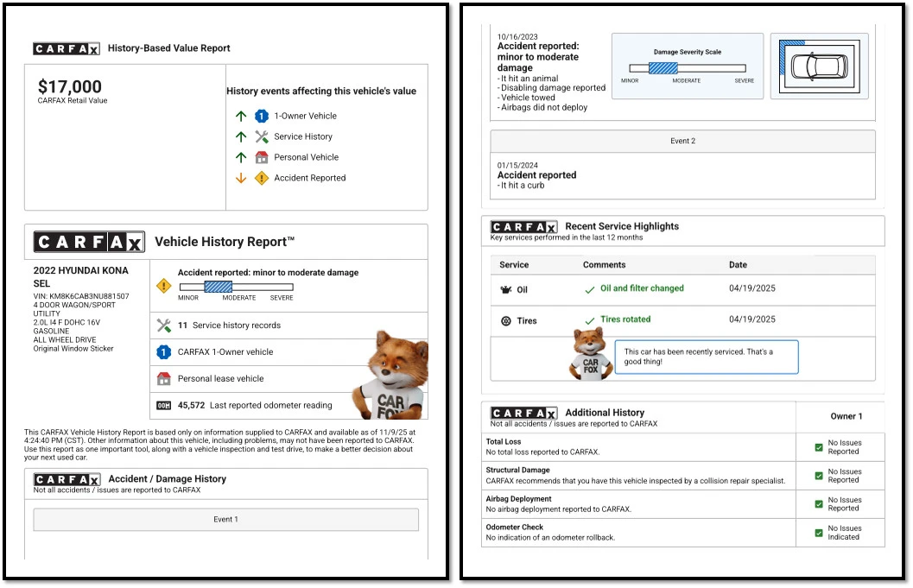Click the orange down arrow beside Accident Reported
913x588 pixels.
click(x=241, y=178)
